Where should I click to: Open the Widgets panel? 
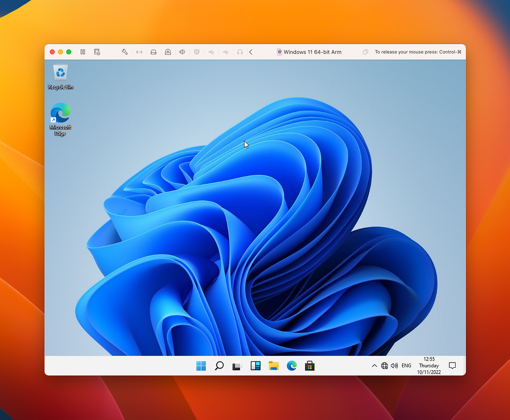[255, 366]
